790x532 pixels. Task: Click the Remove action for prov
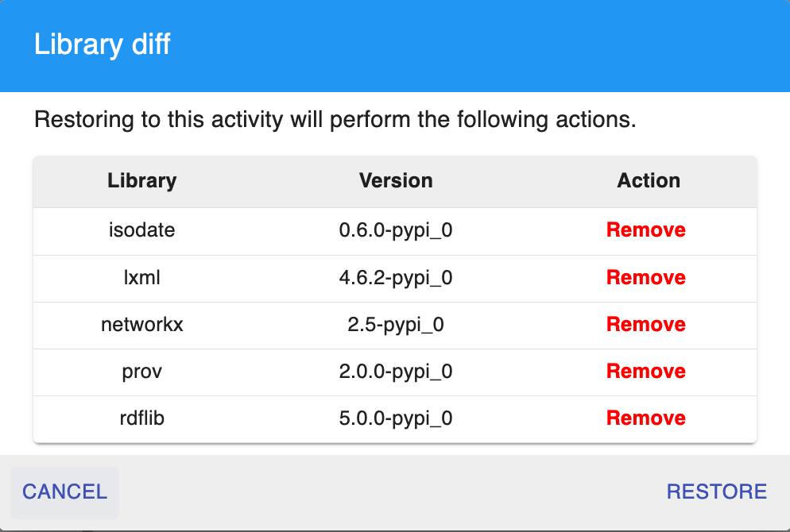pos(645,371)
